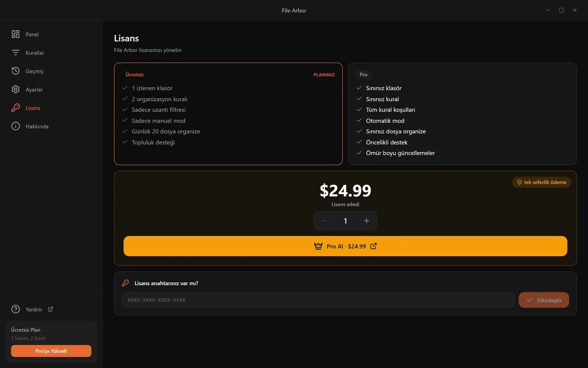Click the Ayarlar gear icon

[16, 89]
